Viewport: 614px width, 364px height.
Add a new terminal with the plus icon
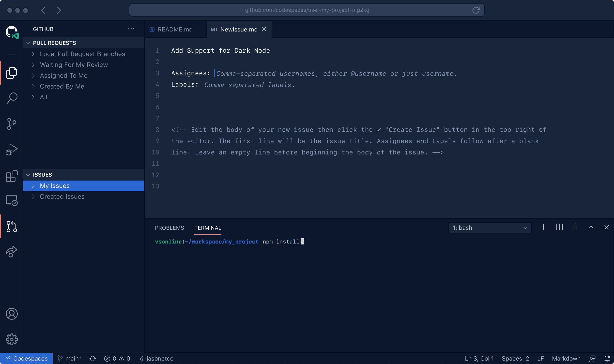543,227
